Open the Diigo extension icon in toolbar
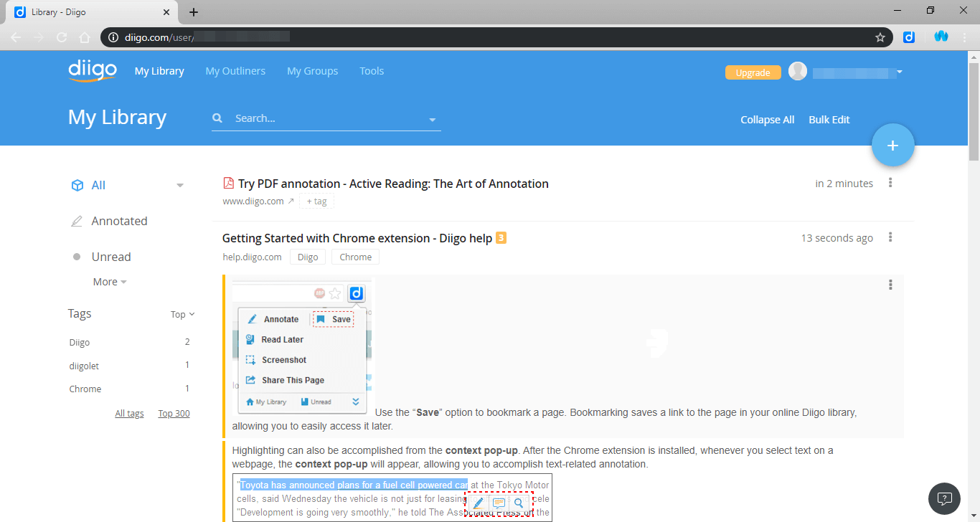Screen dimensions: 980x522 coord(909,37)
